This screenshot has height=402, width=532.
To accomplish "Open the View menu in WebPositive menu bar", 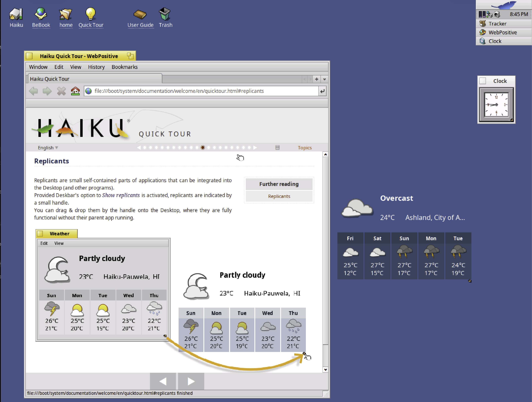I will [x=75, y=67].
